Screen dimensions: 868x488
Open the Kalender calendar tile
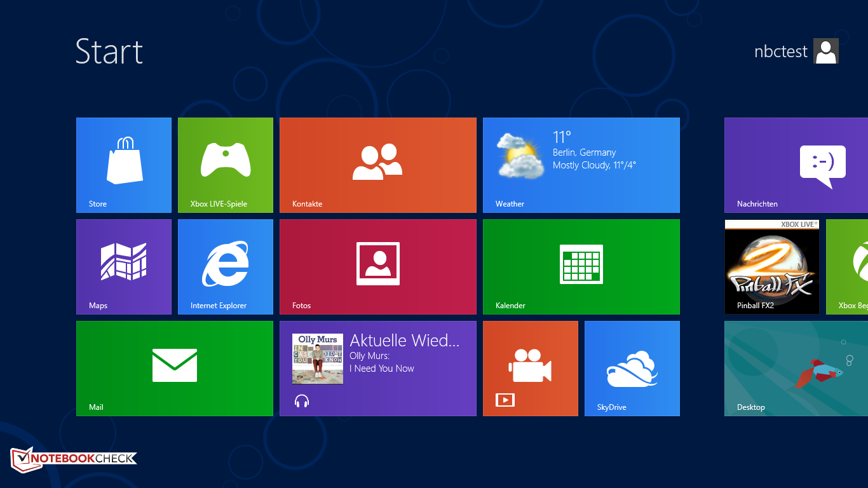click(x=581, y=267)
